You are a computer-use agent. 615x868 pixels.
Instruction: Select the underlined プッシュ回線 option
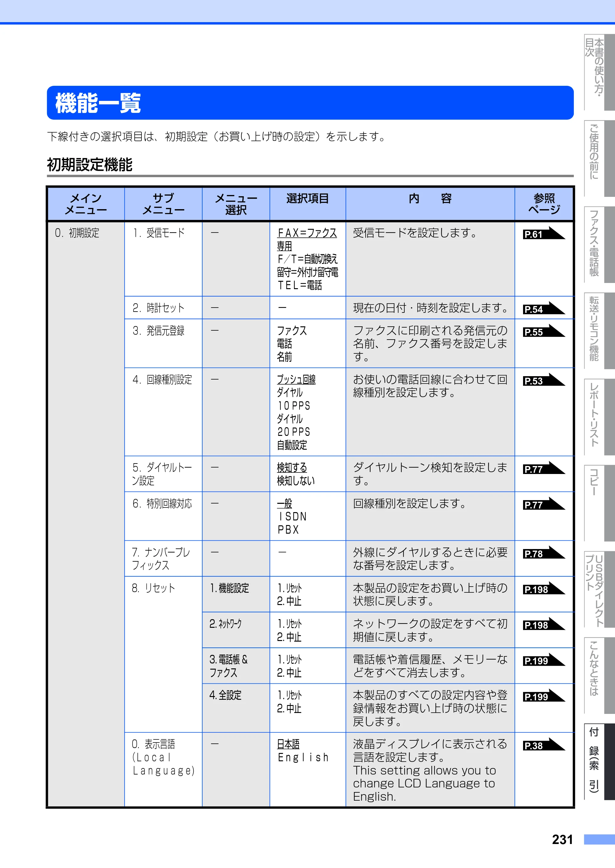click(296, 380)
